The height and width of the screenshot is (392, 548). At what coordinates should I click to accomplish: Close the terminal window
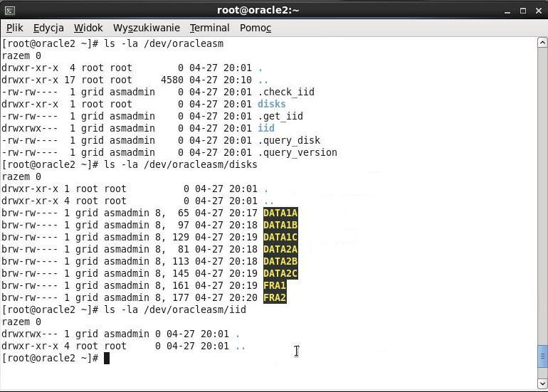pyautogui.click(x=539, y=11)
